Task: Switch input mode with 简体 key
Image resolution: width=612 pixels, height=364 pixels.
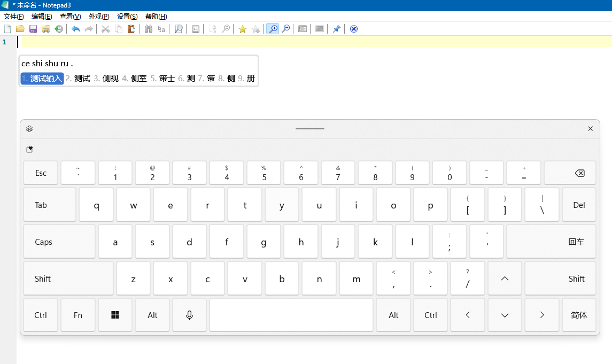Action: click(579, 315)
